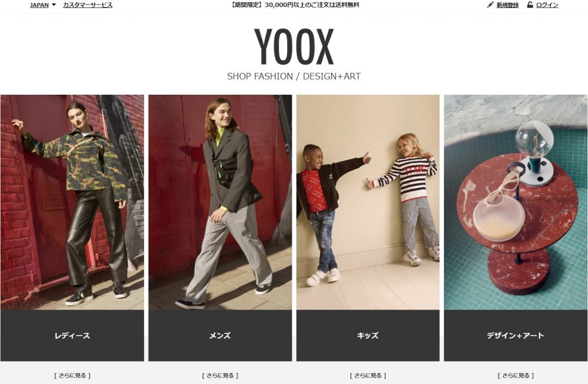This screenshot has height=384, width=588.
Task: Click the padlock icon beside ログイン
Action: pos(530,5)
